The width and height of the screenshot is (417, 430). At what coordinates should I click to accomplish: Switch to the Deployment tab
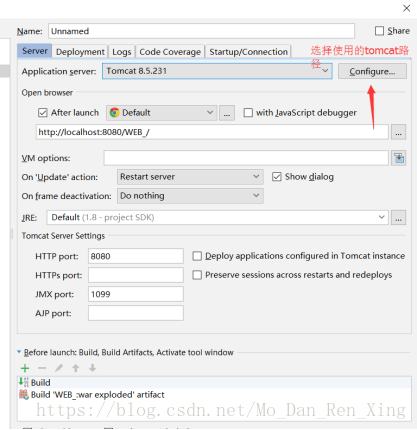click(x=80, y=52)
